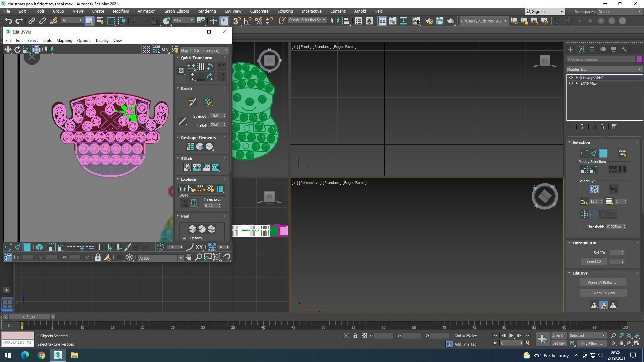Open the Modifier List dropdown
Viewport: 644px width, 362px height.
click(604, 69)
